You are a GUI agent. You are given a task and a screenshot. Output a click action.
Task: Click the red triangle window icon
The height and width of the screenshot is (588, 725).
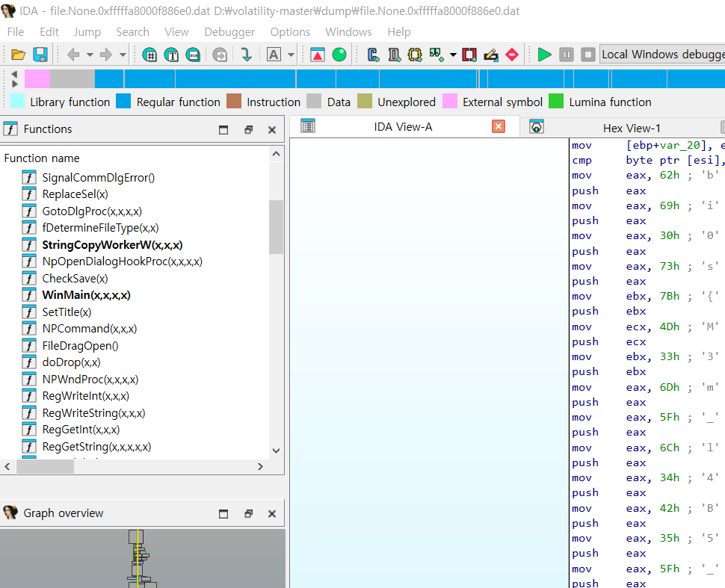318,55
